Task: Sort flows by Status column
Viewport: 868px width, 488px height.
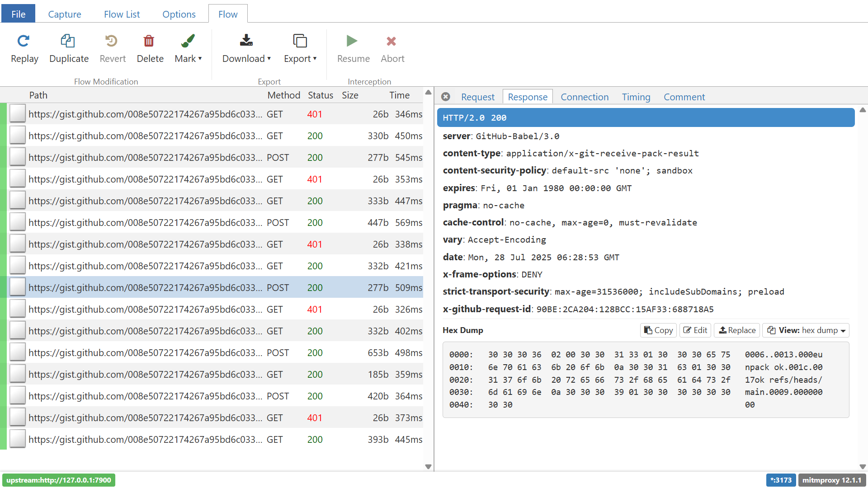Action: point(320,95)
